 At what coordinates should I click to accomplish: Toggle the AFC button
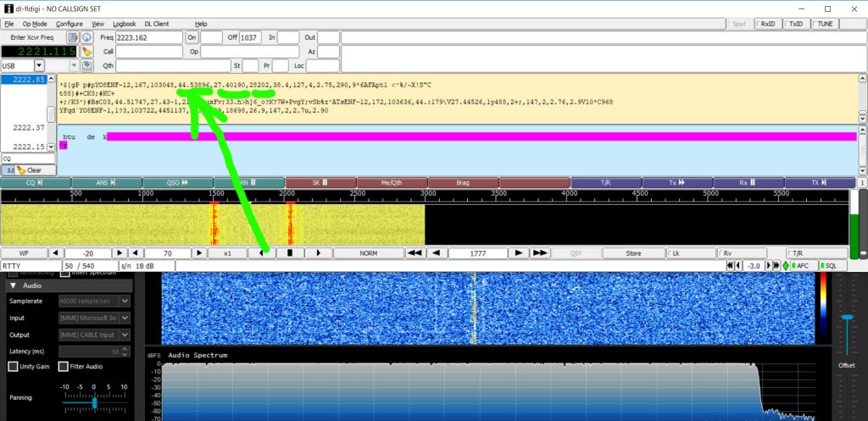801,266
